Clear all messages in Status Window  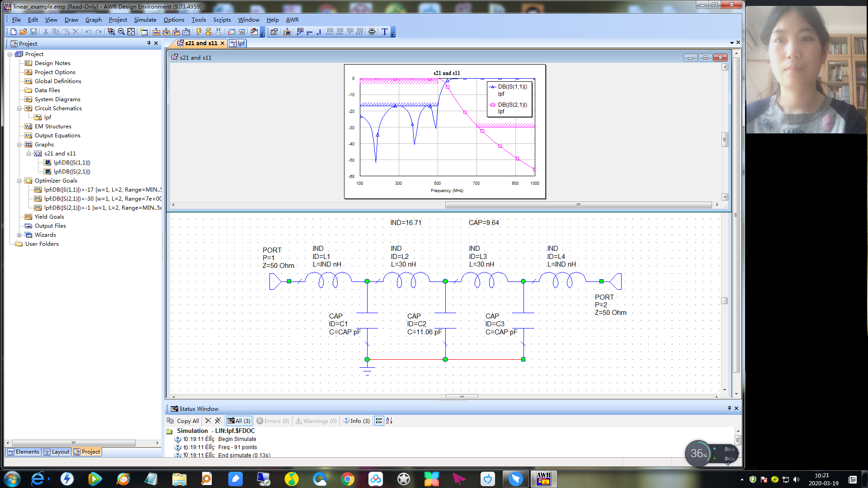(x=218, y=421)
